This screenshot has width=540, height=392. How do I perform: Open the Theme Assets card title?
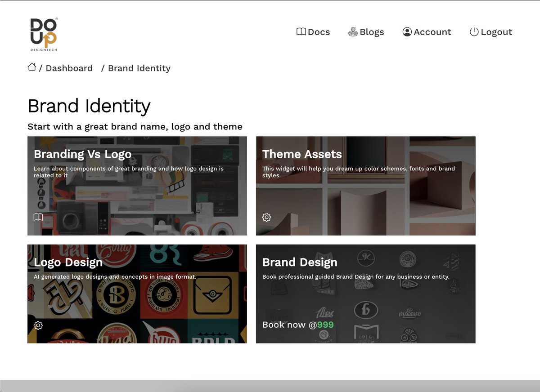click(x=302, y=154)
